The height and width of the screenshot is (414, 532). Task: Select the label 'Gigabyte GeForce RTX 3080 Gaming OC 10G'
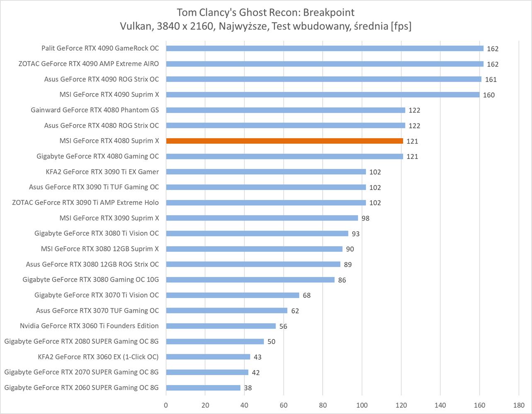point(91,280)
